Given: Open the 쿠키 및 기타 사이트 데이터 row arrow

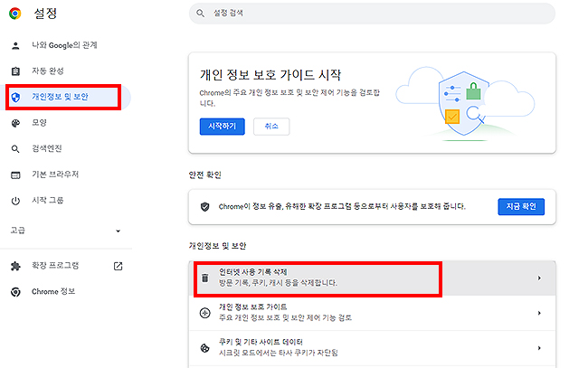Looking at the screenshot, I should (539, 348).
